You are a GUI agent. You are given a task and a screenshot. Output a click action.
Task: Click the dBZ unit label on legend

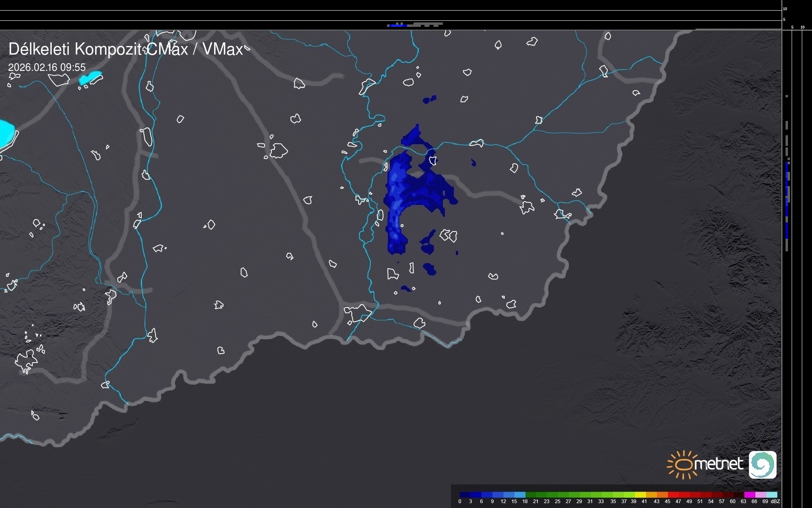coord(775,501)
